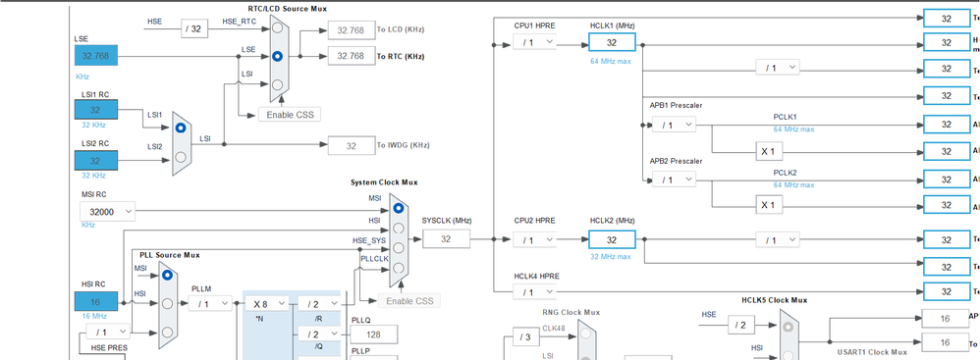Select HSI in System Clock Mux
The image size is (980, 360).
(x=398, y=229)
